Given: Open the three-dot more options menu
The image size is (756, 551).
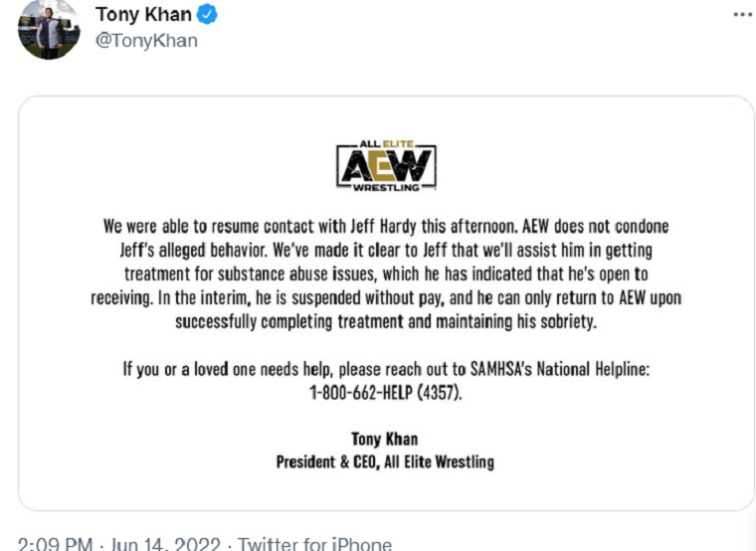Looking at the screenshot, I should [742, 15].
